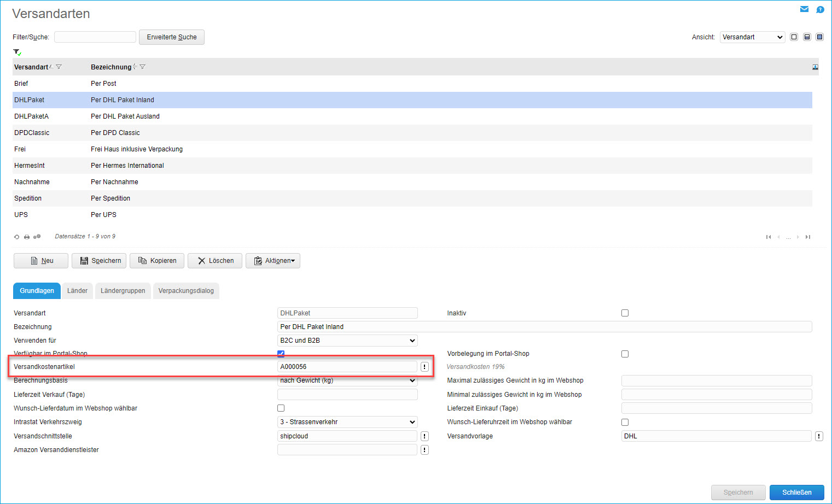Image resolution: width=832 pixels, height=504 pixels.
Task: Click the lookup icon next to Versandkostenartikel
Action: 424,367
